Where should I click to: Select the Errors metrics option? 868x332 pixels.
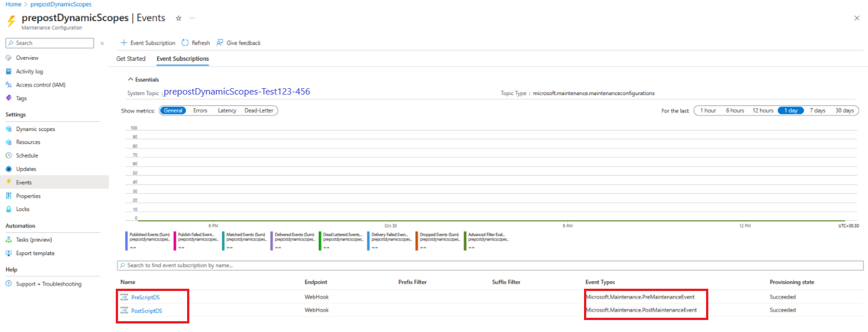tap(200, 110)
